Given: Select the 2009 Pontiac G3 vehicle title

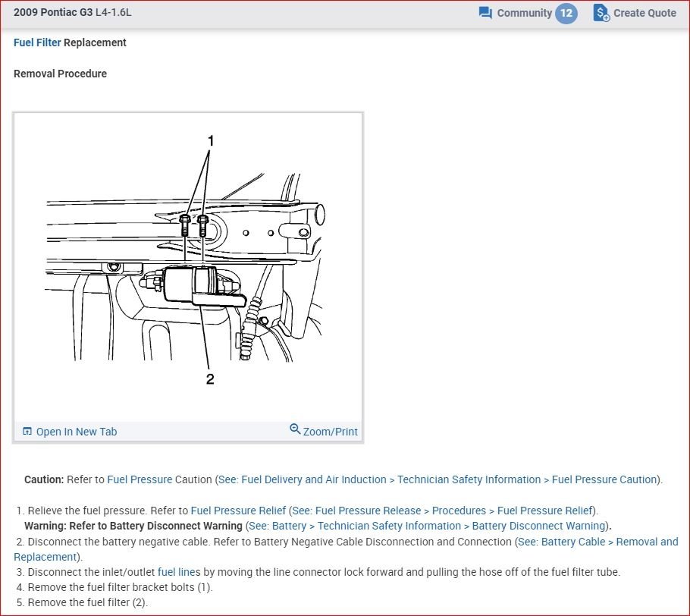Looking at the screenshot, I should click(53, 12).
